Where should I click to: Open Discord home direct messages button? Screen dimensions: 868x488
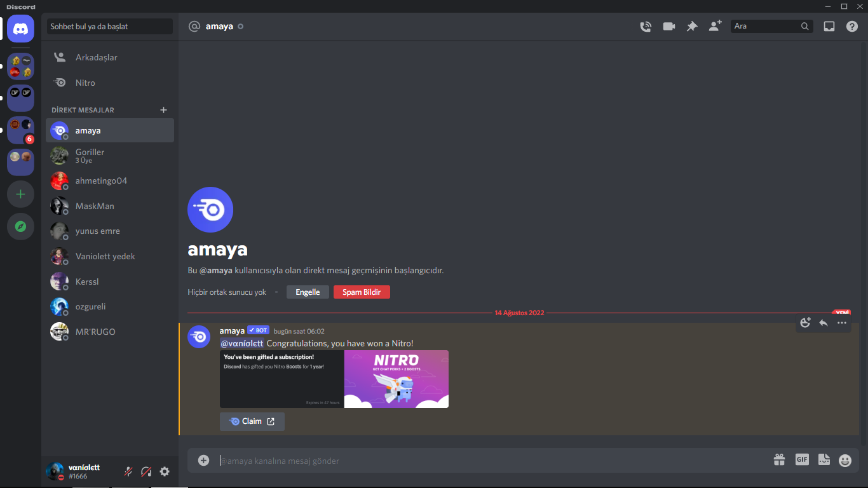(20, 28)
